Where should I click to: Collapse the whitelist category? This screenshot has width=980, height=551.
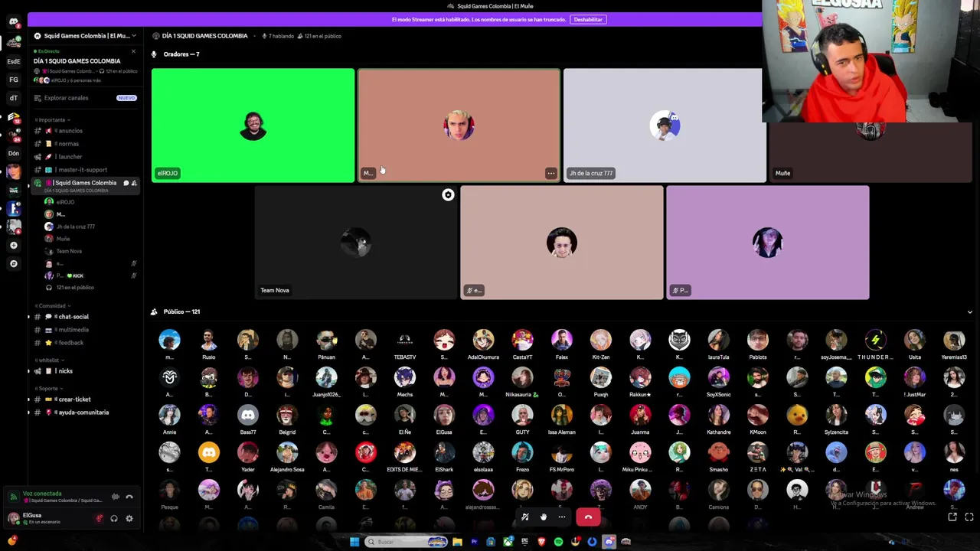pyautogui.click(x=49, y=360)
